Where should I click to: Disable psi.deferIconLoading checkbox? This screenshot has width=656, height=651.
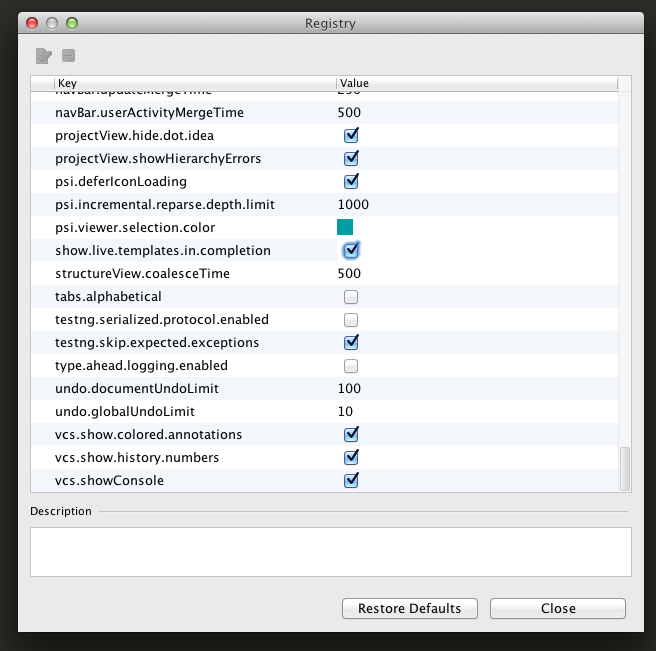coord(351,181)
